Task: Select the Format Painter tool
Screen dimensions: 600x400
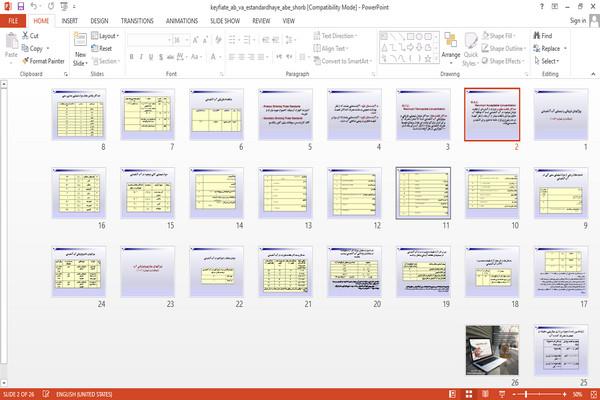Action: [43, 61]
